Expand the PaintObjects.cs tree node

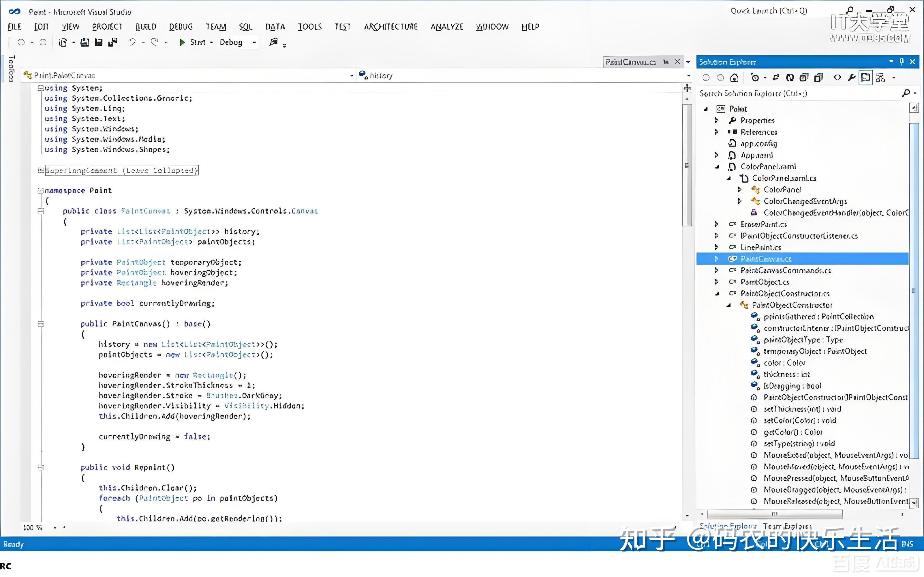(x=717, y=282)
